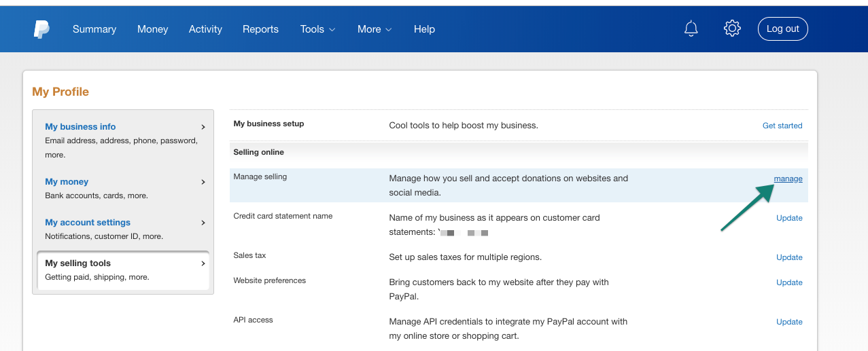This screenshot has width=868, height=351.
Task: Open the Reports menu item
Action: 260,29
